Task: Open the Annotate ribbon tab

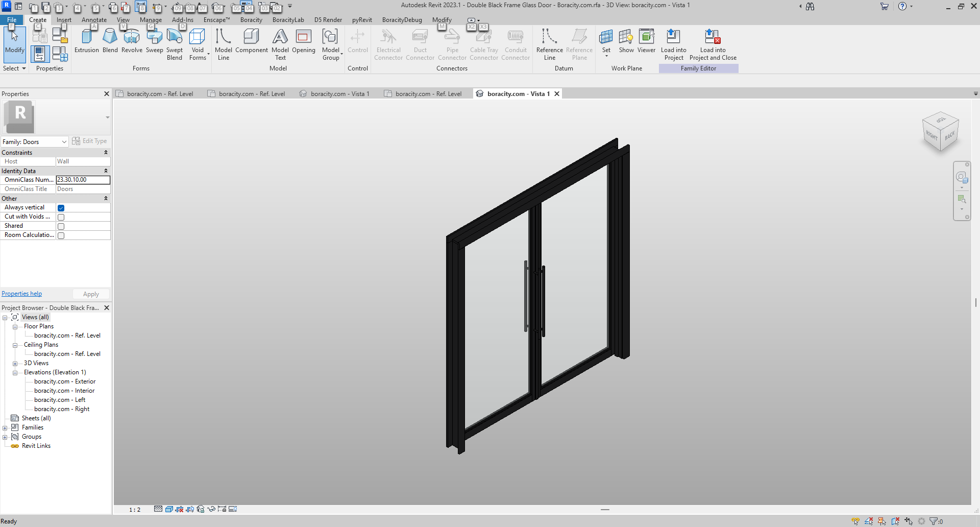Action: pos(94,20)
